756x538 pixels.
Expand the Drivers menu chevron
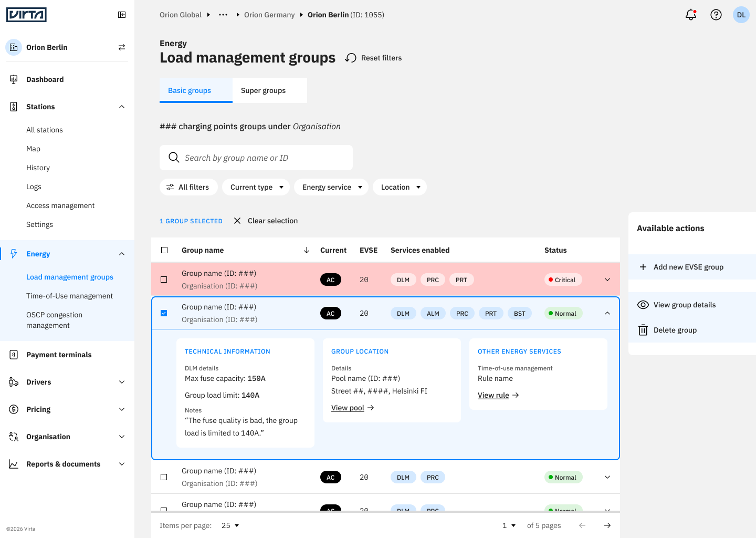(x=122, y=382)
